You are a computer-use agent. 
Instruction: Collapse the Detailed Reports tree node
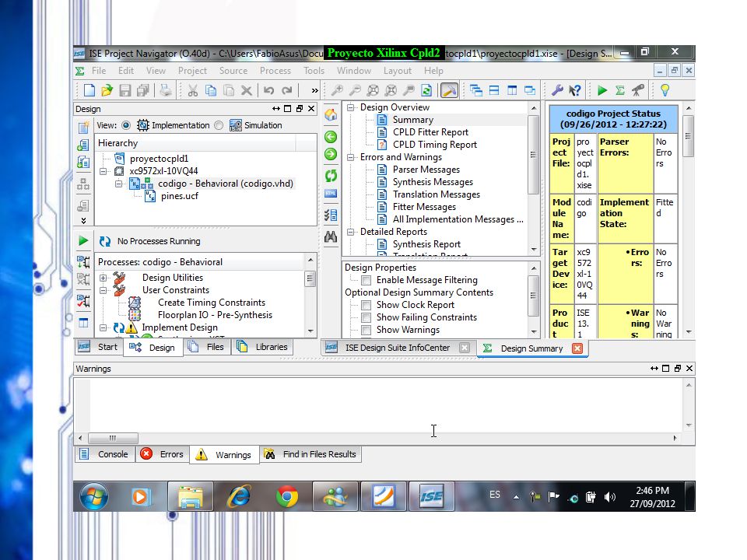pyautogui.click(x=351, y=232)
